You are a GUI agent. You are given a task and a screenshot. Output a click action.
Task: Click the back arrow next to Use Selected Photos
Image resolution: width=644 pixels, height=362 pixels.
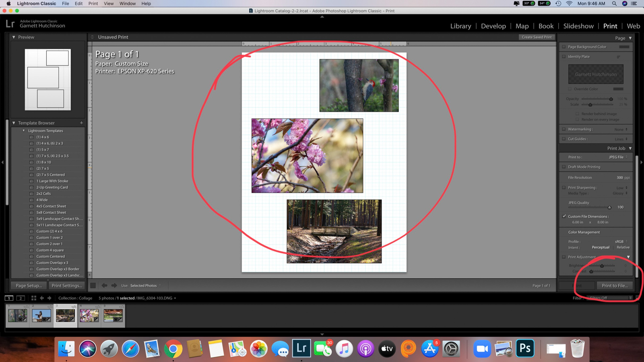tap(104, 286)
